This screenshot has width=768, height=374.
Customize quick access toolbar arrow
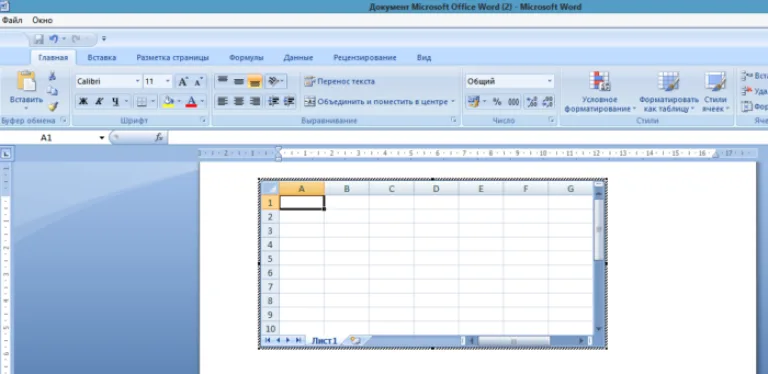tap(103, 39)
